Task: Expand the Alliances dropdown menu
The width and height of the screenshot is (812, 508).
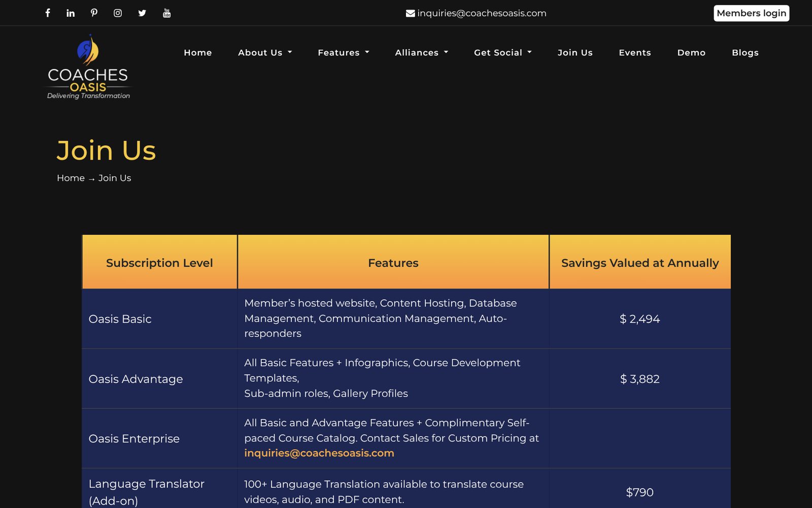Action: 422,52
